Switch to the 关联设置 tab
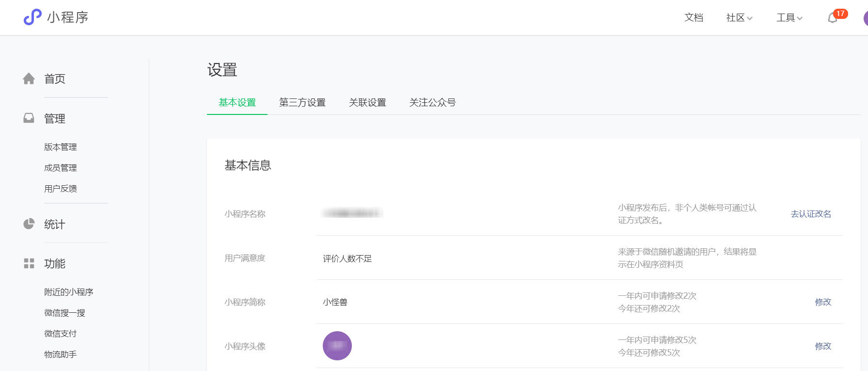Viewport: 868px width, 371px height. tap(367, 102)
